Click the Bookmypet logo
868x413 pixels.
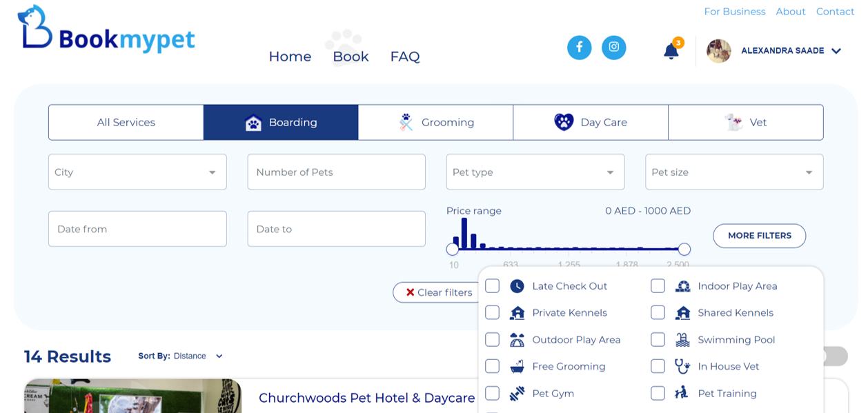106,28
